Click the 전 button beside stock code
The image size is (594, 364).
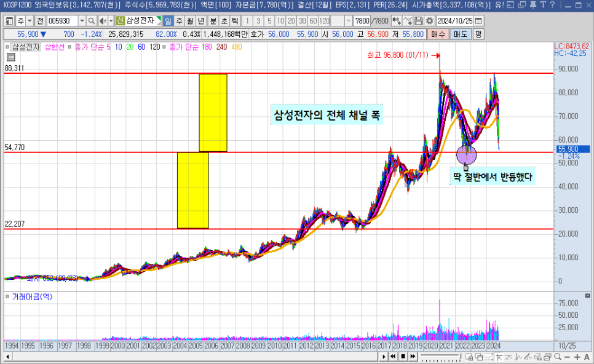point(40,21)
